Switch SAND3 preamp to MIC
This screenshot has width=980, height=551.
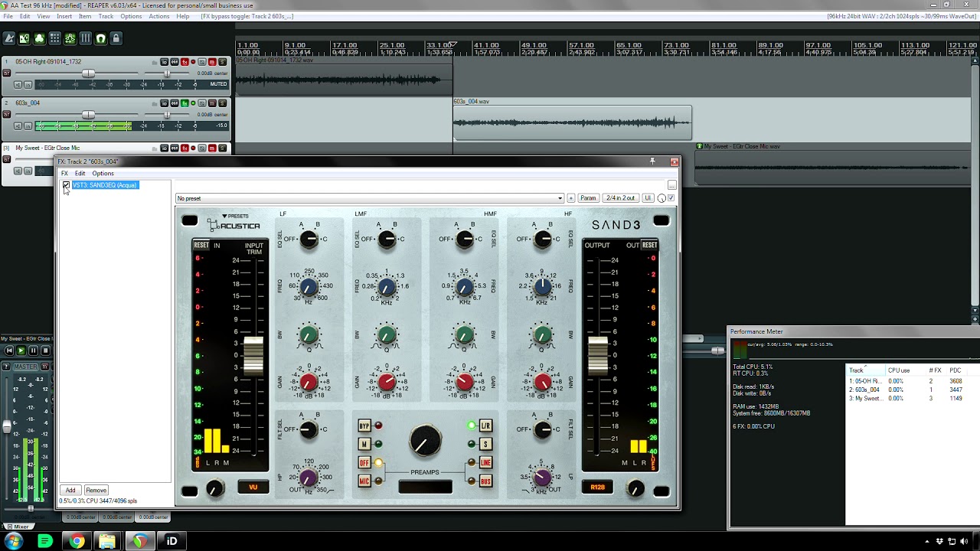pos(364,481)
